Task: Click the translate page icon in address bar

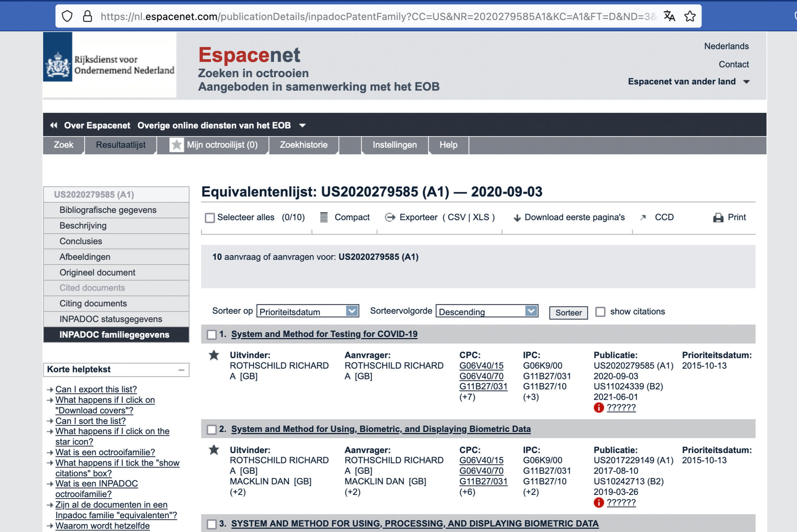Action: [x=669, y=16]
